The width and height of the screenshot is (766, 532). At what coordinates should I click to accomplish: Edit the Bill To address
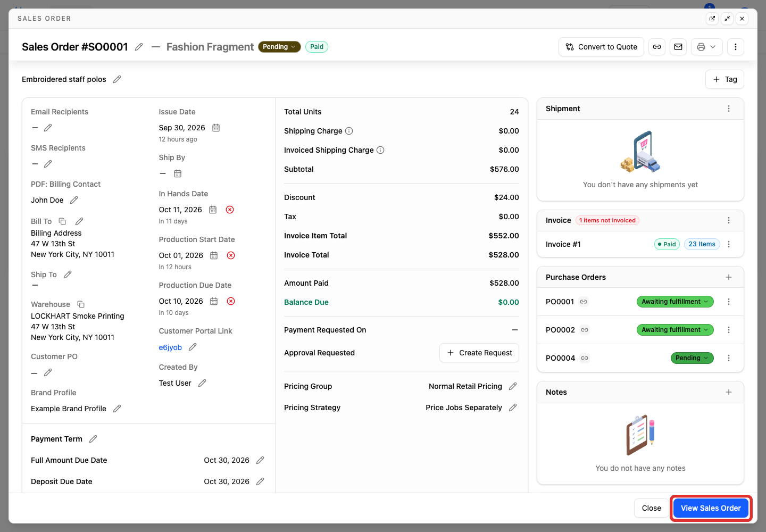tap(79, 221)
